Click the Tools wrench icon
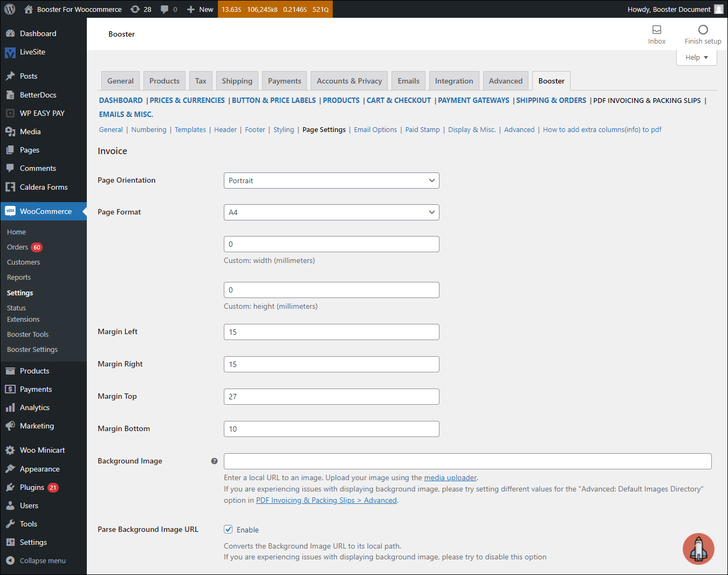Screen dimensions: 728x575 tap(10, 524)
